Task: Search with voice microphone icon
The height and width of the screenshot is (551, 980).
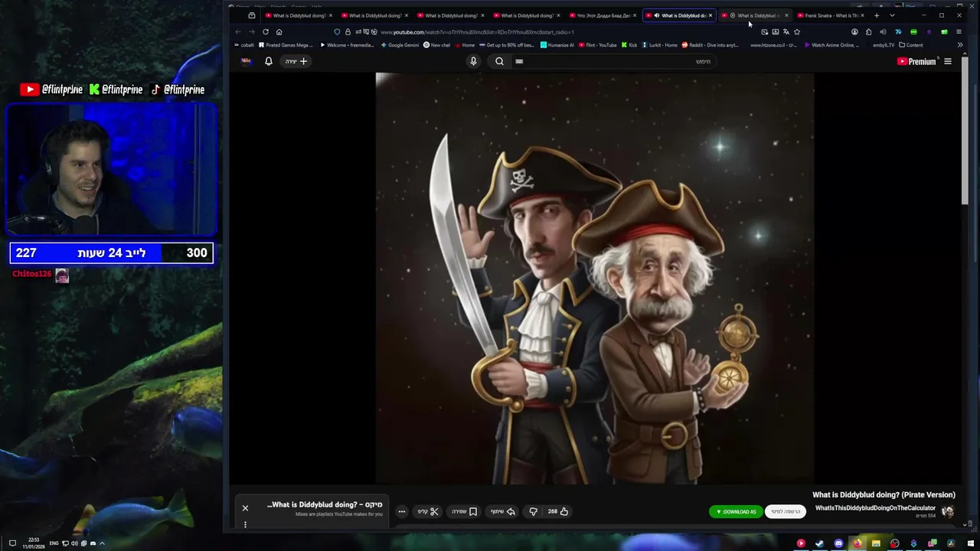Action: (473, 61)
